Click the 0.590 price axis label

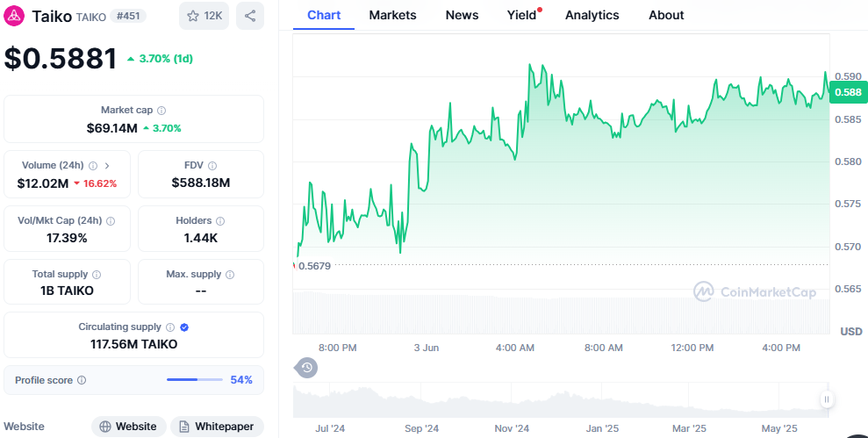pos(848,76)
